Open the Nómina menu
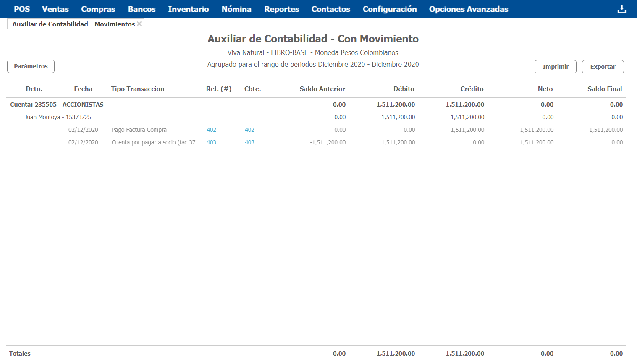 pyautogui.click(x=236, y=9)
